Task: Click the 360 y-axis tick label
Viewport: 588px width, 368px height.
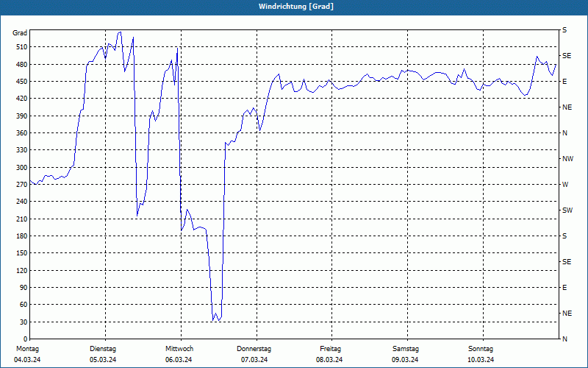Action: pos(22,133)
